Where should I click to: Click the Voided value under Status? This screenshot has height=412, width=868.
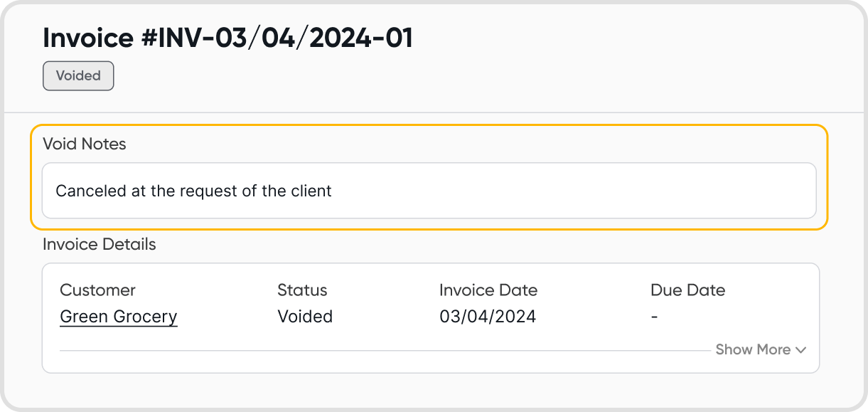tap(305, 317)
